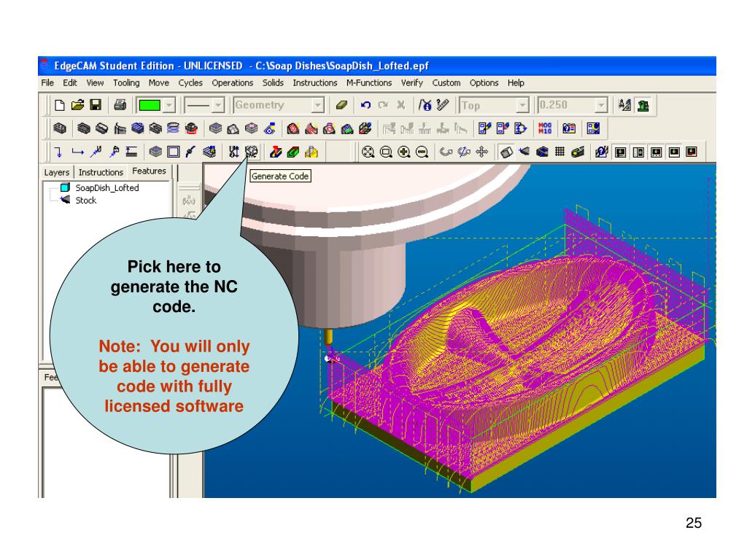
Task: Select Stock in the feature tree
Action: [x=86, y=201]
